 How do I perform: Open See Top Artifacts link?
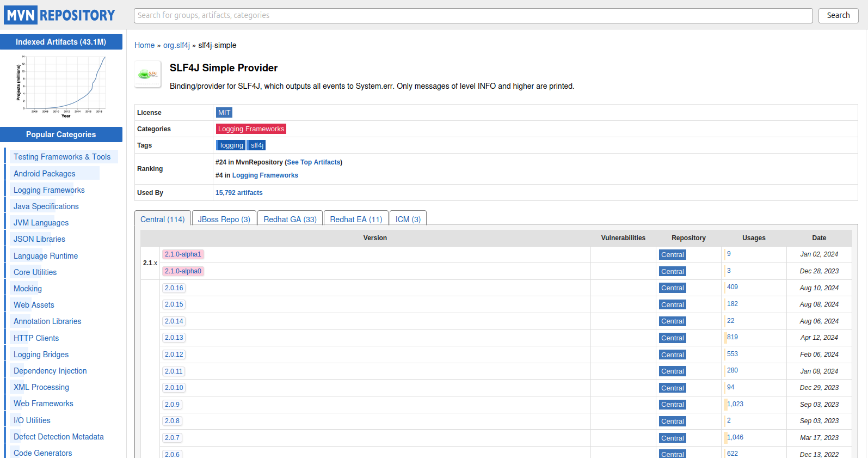[313, 162]
